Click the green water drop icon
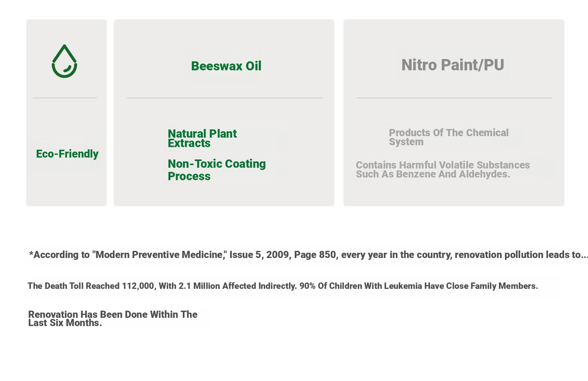 tap(64, 61)
